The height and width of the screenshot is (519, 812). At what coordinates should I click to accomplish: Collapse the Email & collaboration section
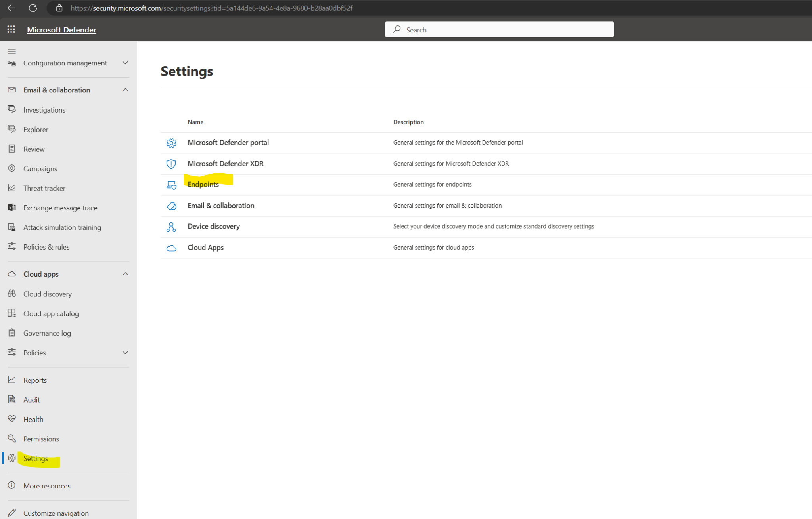click(125, 90)
